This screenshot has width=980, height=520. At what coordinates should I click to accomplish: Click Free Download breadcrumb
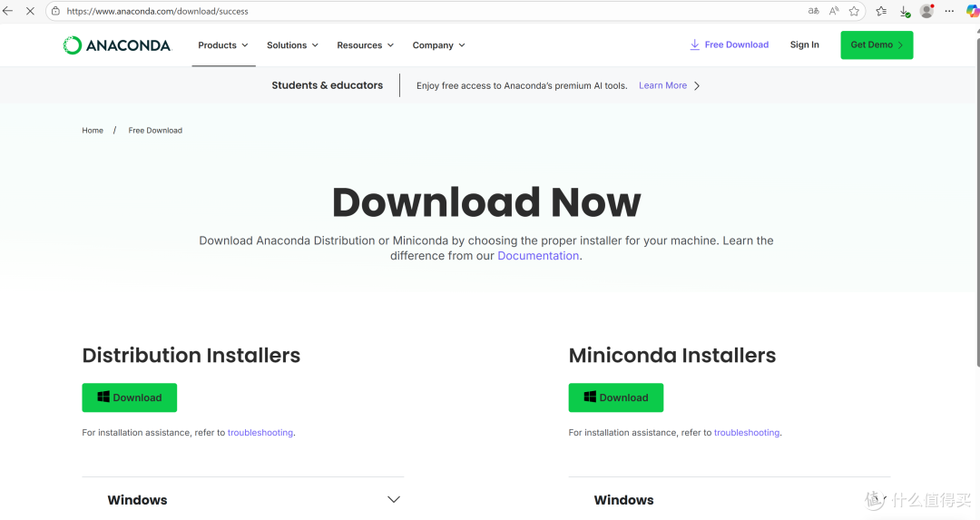[155, 131]
